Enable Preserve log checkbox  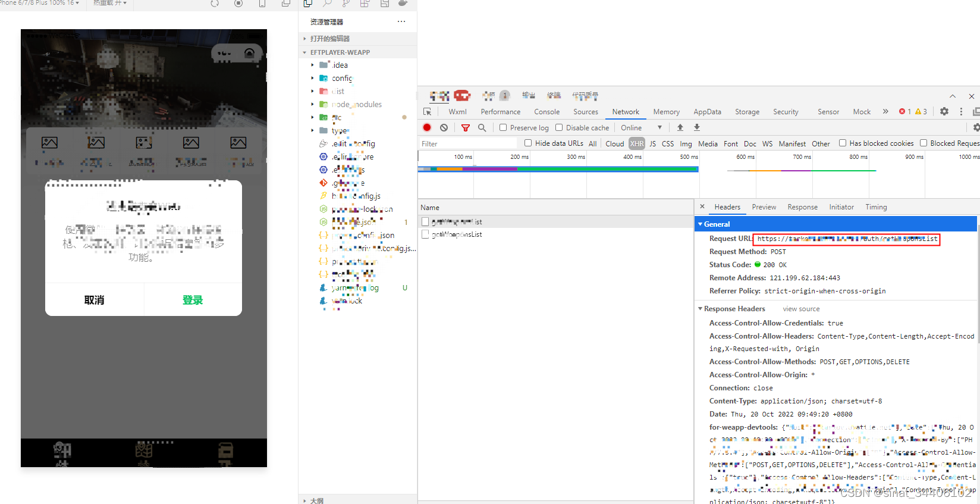[x=503, y=127]
